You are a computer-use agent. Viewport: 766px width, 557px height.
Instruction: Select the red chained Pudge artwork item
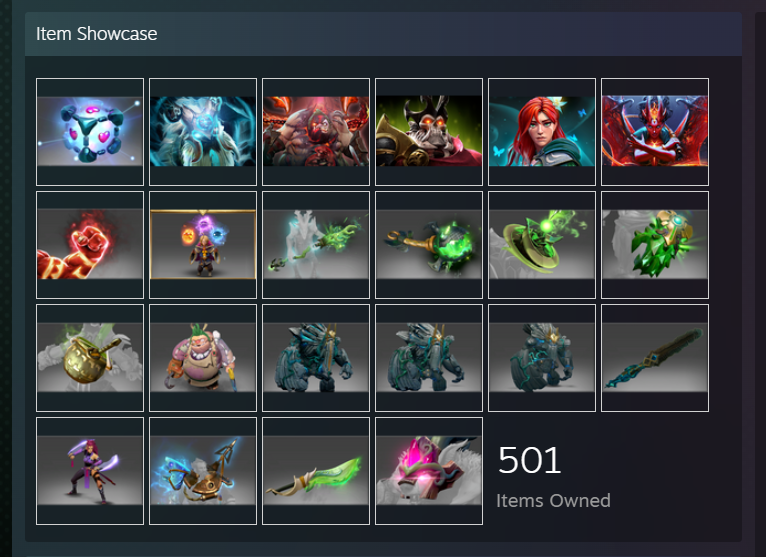(316, 132)
